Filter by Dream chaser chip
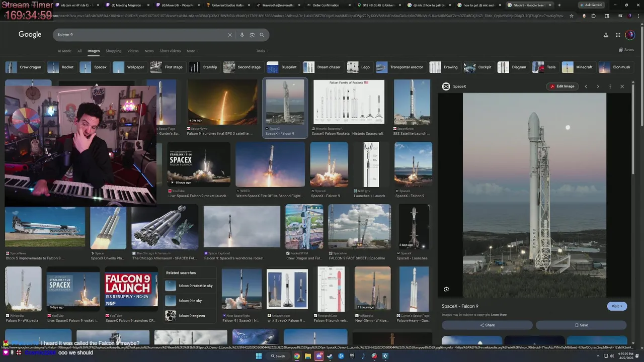 click(323, 67)
